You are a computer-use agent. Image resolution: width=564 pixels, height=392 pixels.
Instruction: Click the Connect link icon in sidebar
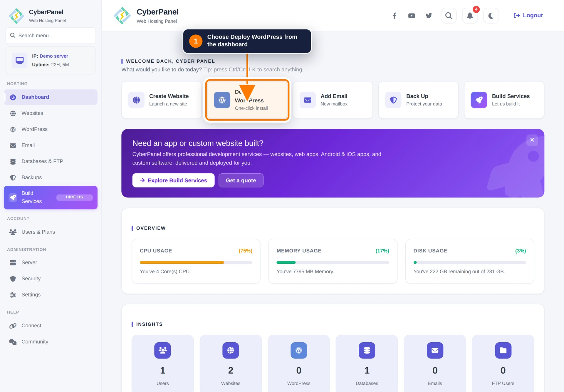pyautogui.click(x=13, y=326)
